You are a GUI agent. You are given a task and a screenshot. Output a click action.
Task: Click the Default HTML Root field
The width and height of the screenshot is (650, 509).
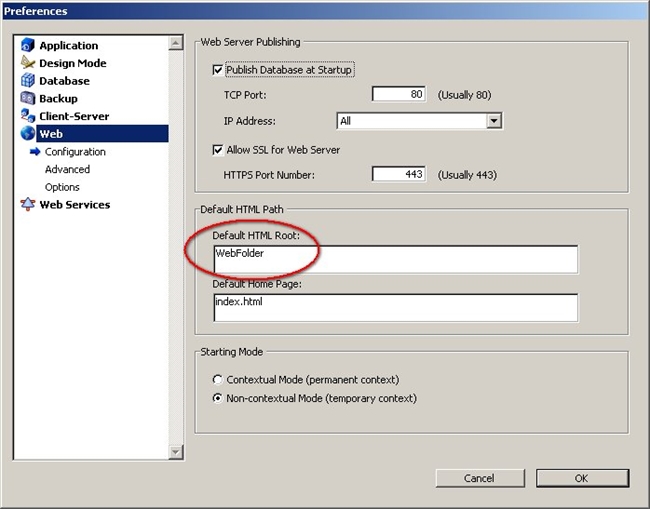click(395, 259)
